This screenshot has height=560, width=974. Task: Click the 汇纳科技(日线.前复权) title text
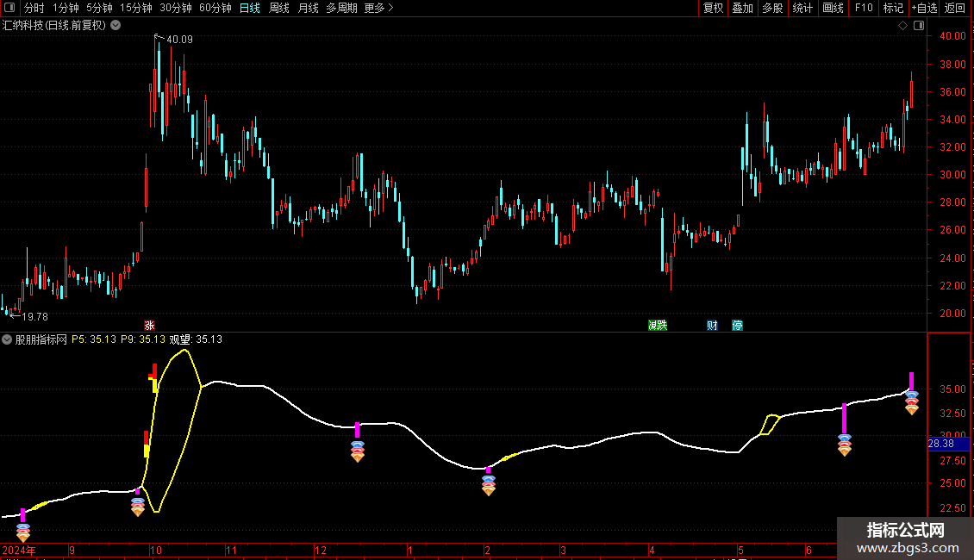point(54,26)
